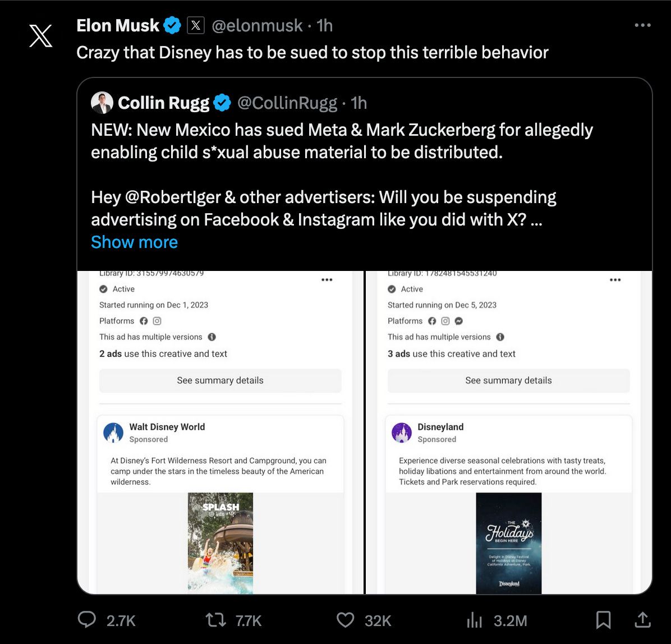The image size is (671, 644).
Task: Share the tweet via the upload icon
Action: pos(642,620)
